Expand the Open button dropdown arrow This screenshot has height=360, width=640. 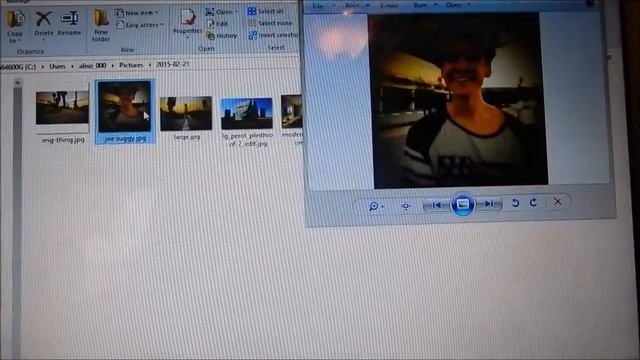(x=236, y=12)
